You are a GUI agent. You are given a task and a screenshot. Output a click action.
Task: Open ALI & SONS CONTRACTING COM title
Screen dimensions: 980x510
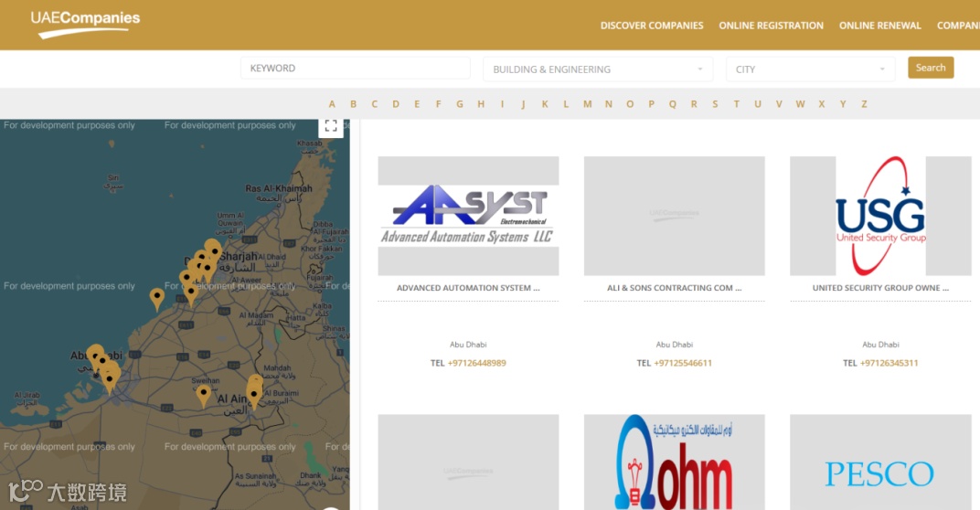pos(674,288)
